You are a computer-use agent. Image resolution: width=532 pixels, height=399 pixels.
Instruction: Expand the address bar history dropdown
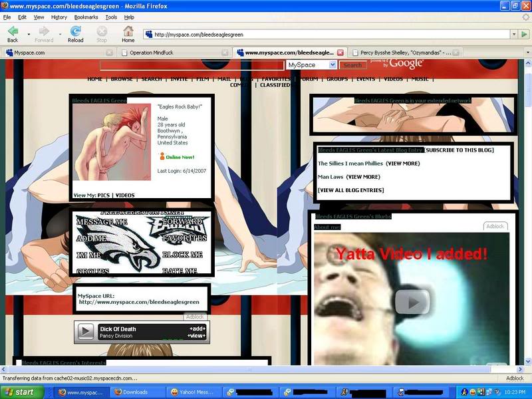pos(514,35)
